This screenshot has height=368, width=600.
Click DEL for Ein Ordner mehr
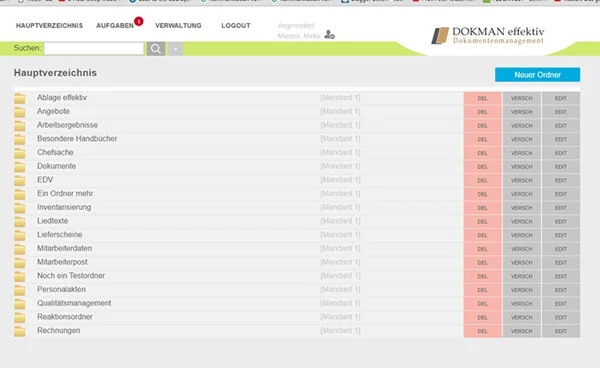click(483, 194)
